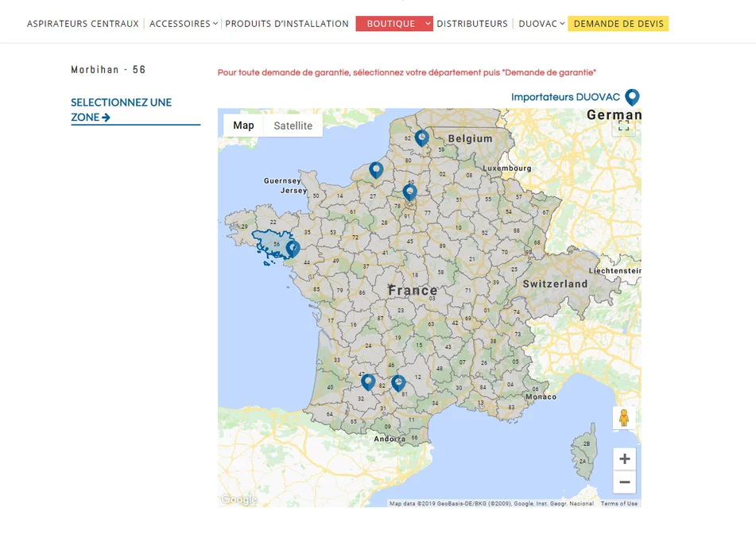Viewport: 756px width, 538px height.
Task: Click the map marker near department 62
Action: pos(421,137)
